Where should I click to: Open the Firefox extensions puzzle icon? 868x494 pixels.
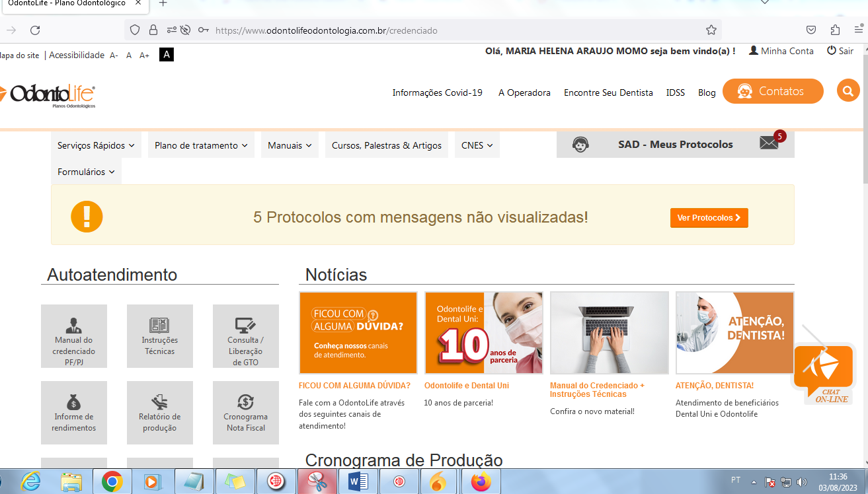tap(835, 30)
